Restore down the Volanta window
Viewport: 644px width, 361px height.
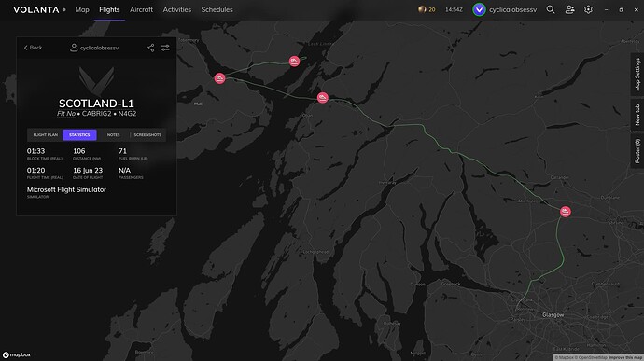[x=621, y=10]
